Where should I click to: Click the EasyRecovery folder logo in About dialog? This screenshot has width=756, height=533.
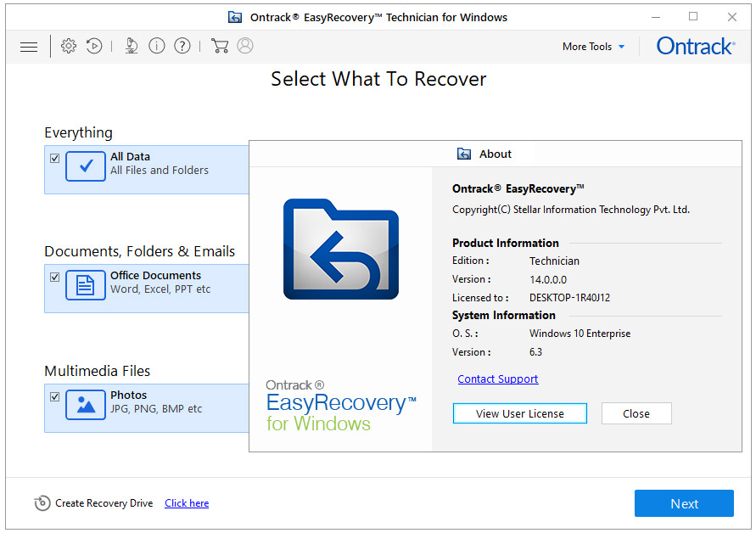pyautogui.click(x=340, y=249)
